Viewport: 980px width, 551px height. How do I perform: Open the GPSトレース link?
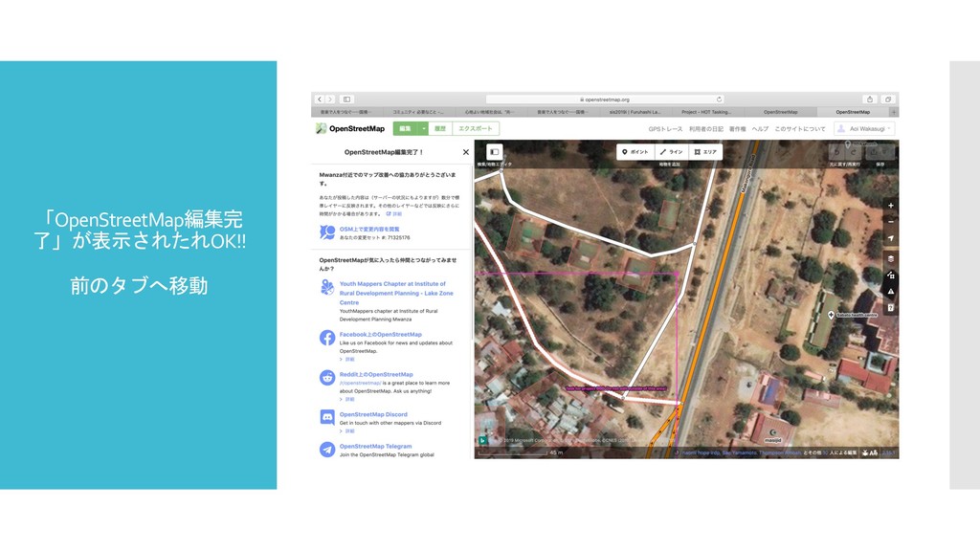(x=665, y=129)
